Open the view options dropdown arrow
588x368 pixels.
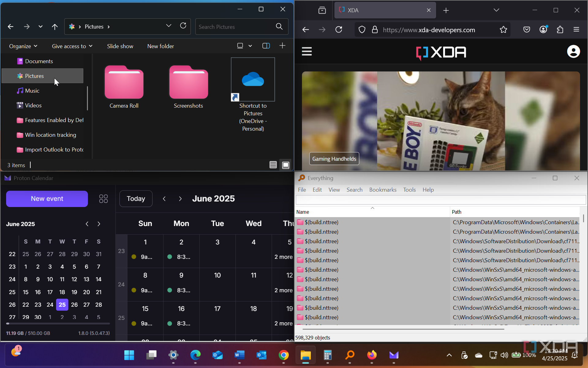tap(250, 46)
